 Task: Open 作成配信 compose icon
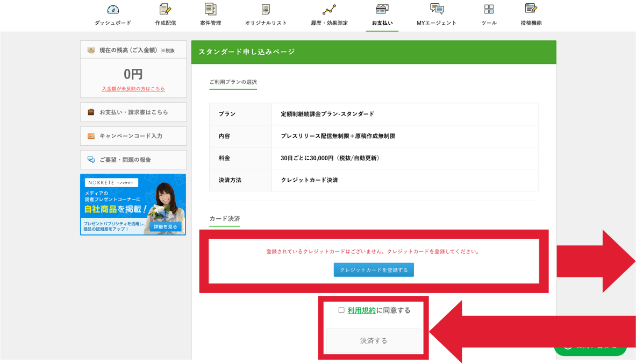(x=165, y=9)
